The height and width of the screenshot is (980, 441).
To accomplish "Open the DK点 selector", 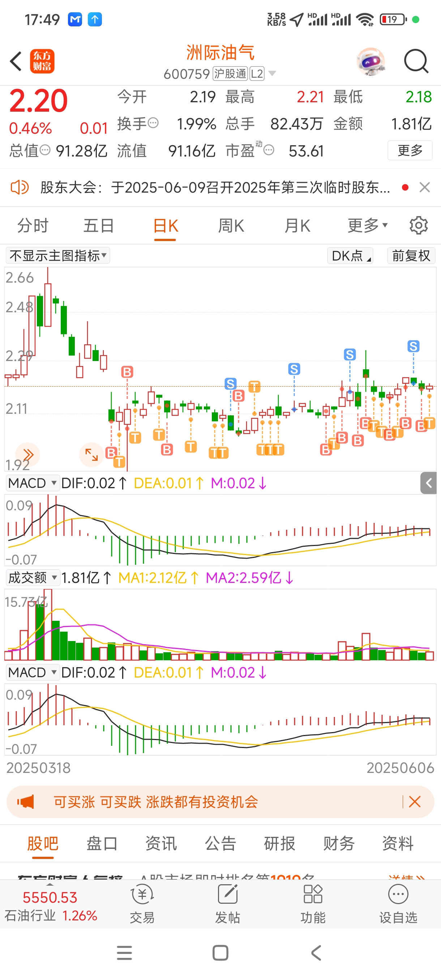I will tap(350, 255).
